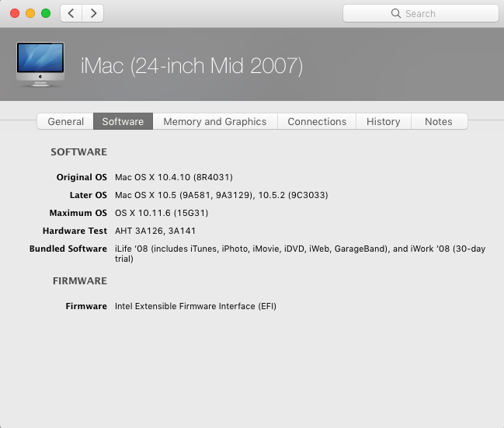Go back with the left arrow button
This screenshot has height=428, width=504.
click(71, 13)
